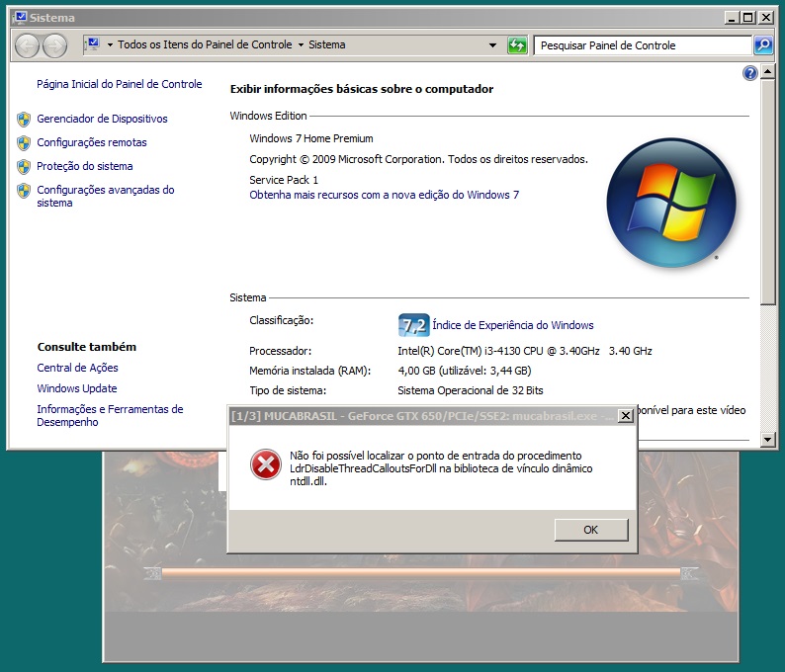Click the red error icon in the dialog
This screenshot has height=672, width=785.
tap(265, 464)
